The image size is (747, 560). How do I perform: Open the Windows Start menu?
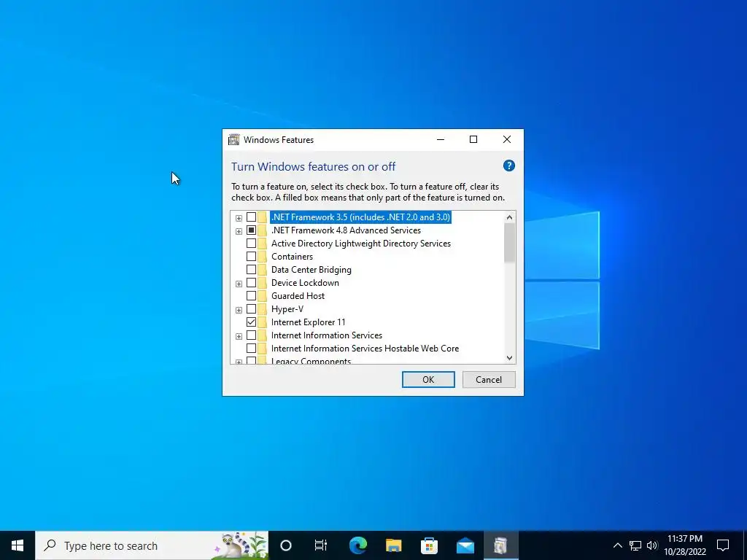pos(18,545)
